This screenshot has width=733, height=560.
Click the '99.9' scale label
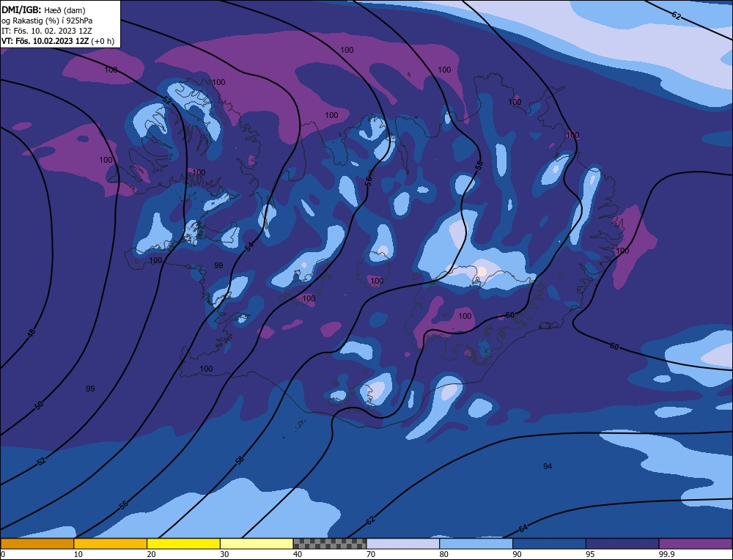point(666,554)
